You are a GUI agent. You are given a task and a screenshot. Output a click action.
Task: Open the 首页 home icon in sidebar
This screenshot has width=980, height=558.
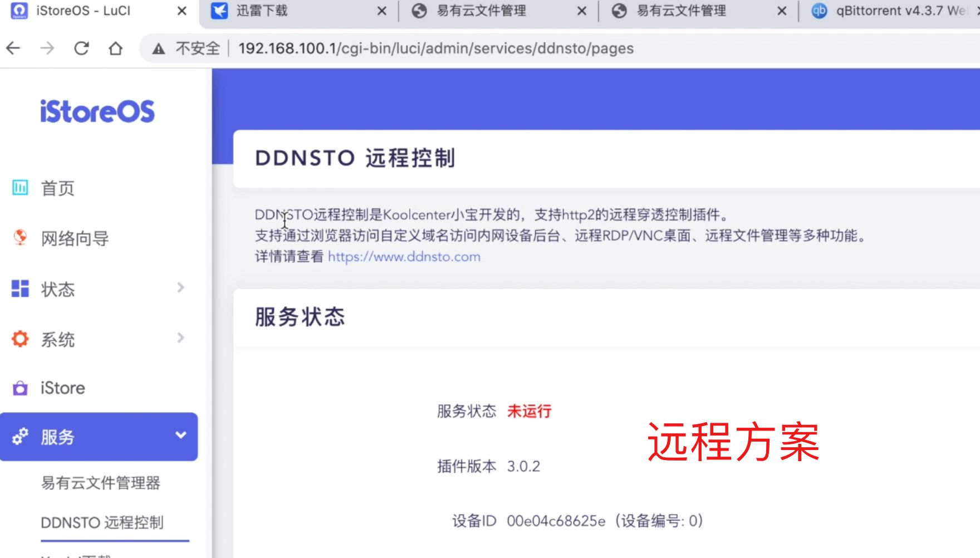click(20, 188)
